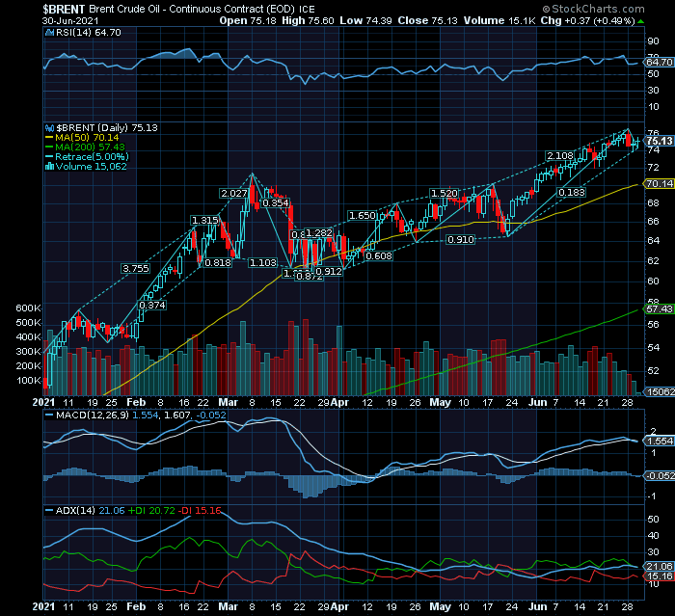Click the ICE exchange label
The width and height of the screenshot is (675, 616).
307,9
